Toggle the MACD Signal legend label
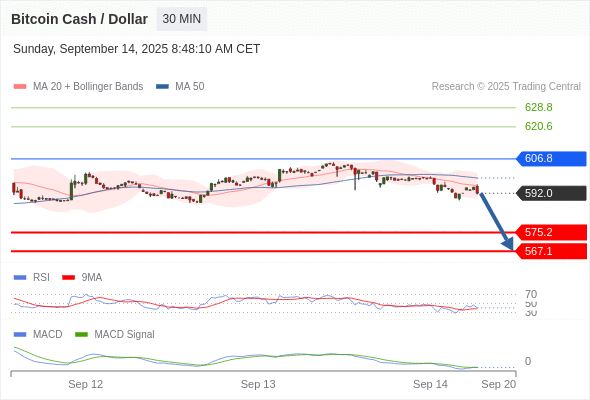The width and height of the screenshot is (590, 400). (125, 334)
